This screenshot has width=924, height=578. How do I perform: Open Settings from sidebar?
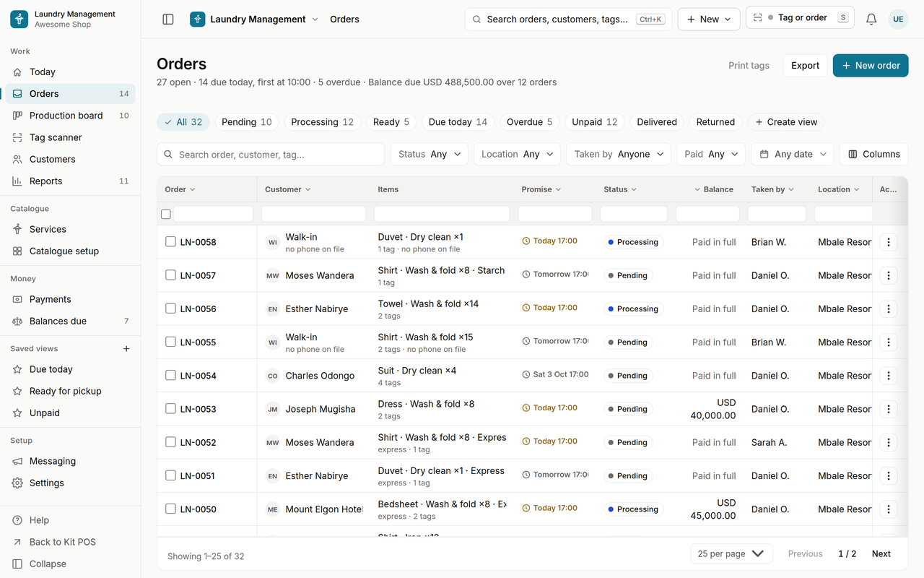click(70, 483)
